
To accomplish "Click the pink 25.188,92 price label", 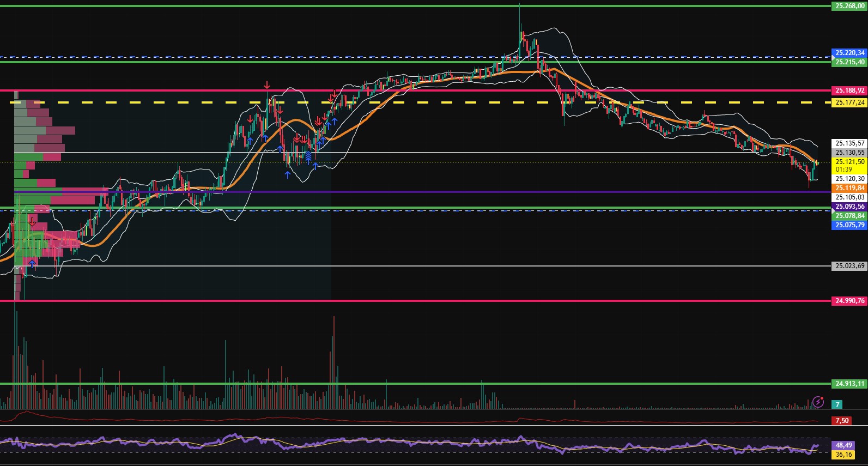I will click(849, 90).
